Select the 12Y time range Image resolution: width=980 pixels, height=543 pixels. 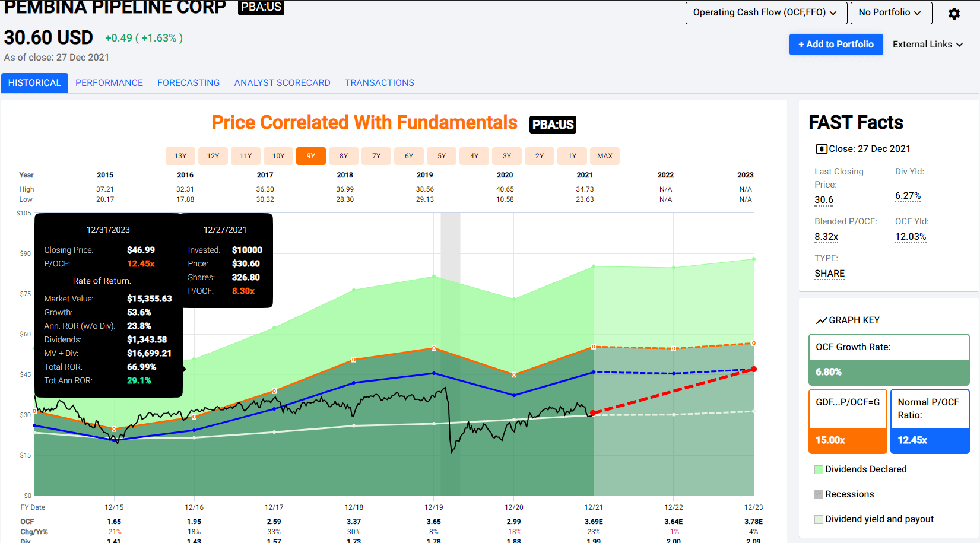tap(213, 156)
